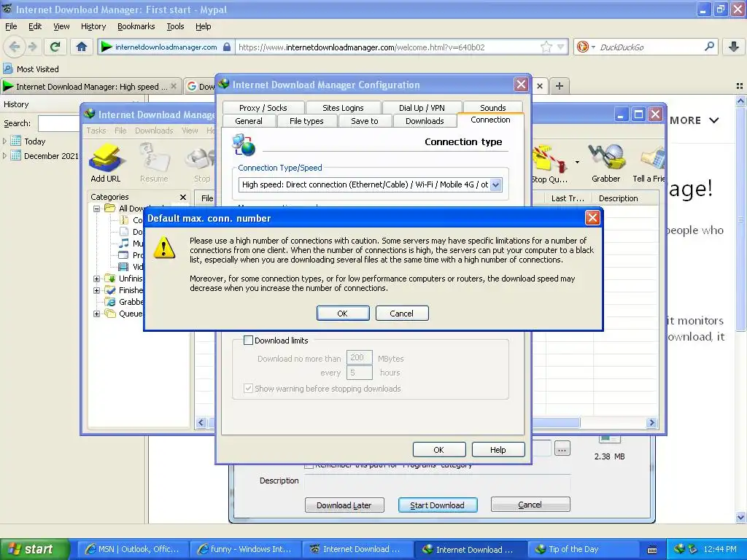The height and width of the screenshot is (560, 747).
Task: Click Cancel in the Default max. conn. number dialog
Action: click(402, 314)
